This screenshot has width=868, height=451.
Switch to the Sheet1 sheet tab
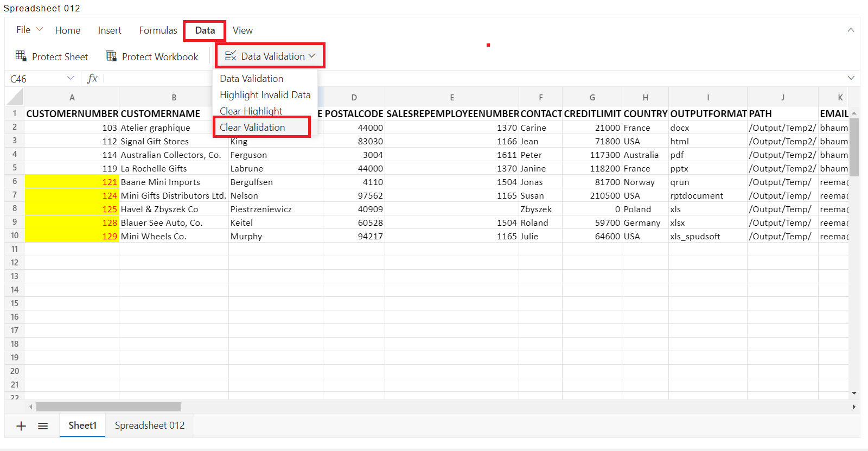coord(82,425)
